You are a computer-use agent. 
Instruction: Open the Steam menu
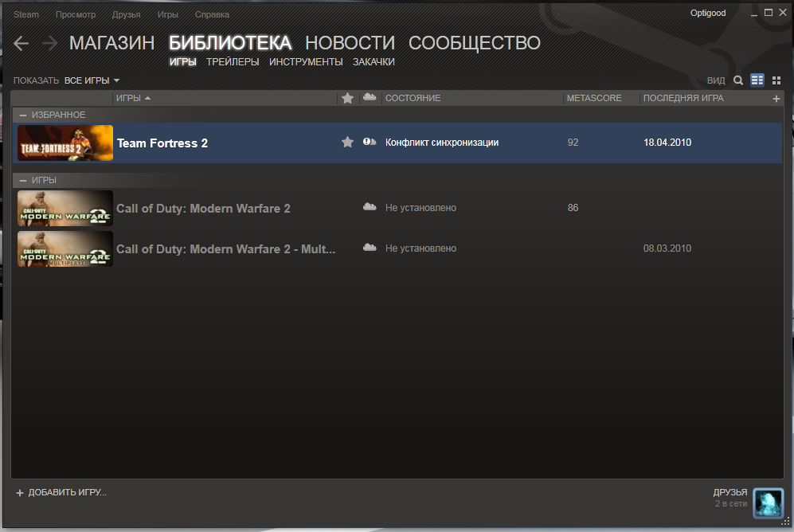pyautogui.click(x=25, y=14)
